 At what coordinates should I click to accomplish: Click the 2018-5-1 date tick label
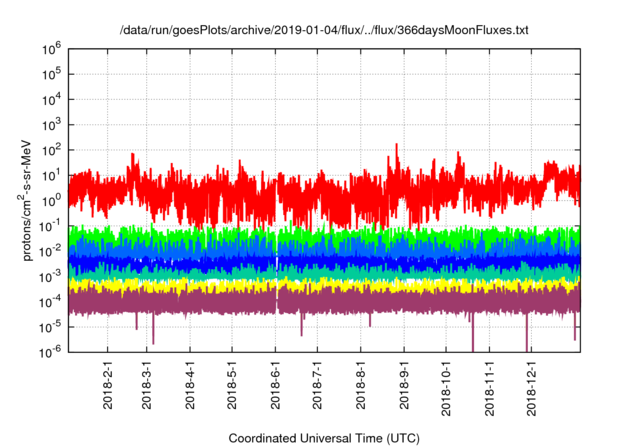click(x=232, y=385)
